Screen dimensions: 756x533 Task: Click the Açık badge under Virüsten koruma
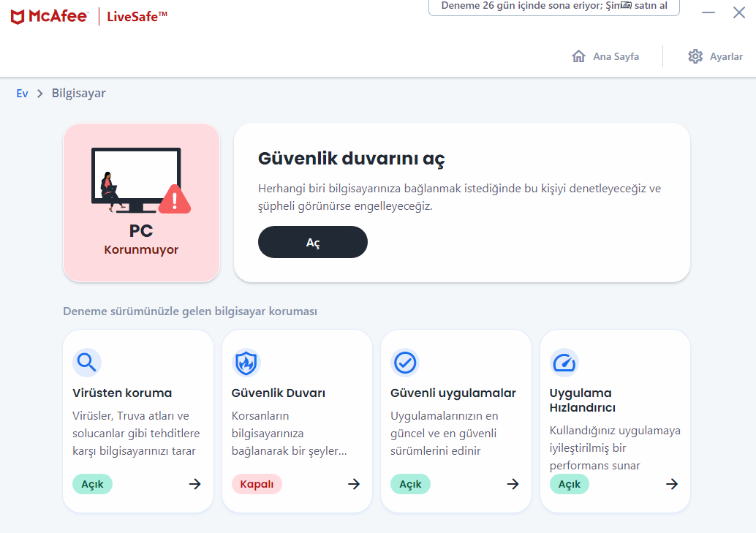(93, 484)
